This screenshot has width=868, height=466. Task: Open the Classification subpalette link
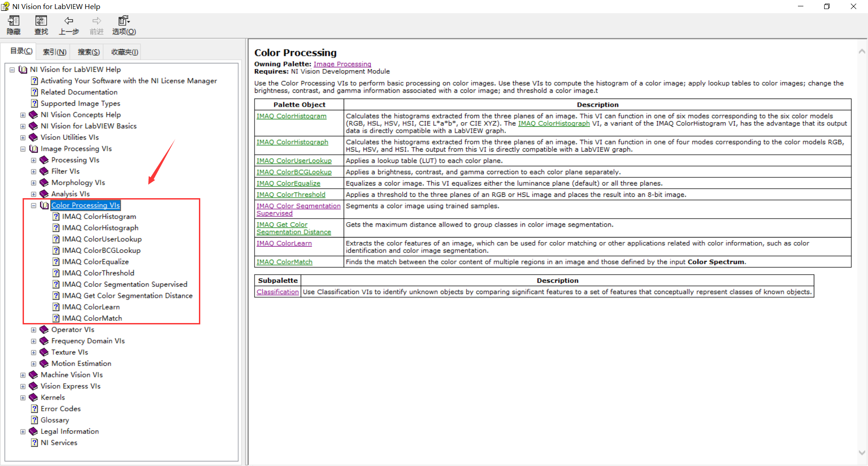point(278,292)
